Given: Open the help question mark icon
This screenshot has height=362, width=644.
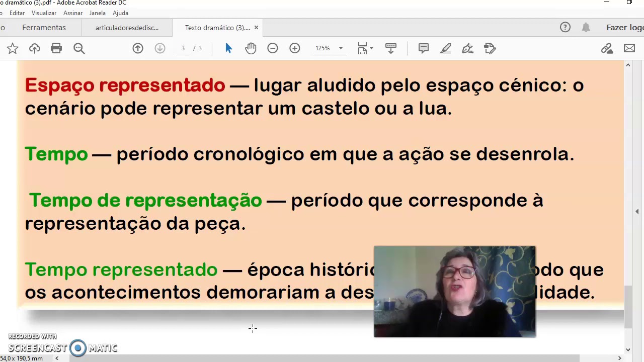Looking at the screenshot, I should (x=565, y=28).
